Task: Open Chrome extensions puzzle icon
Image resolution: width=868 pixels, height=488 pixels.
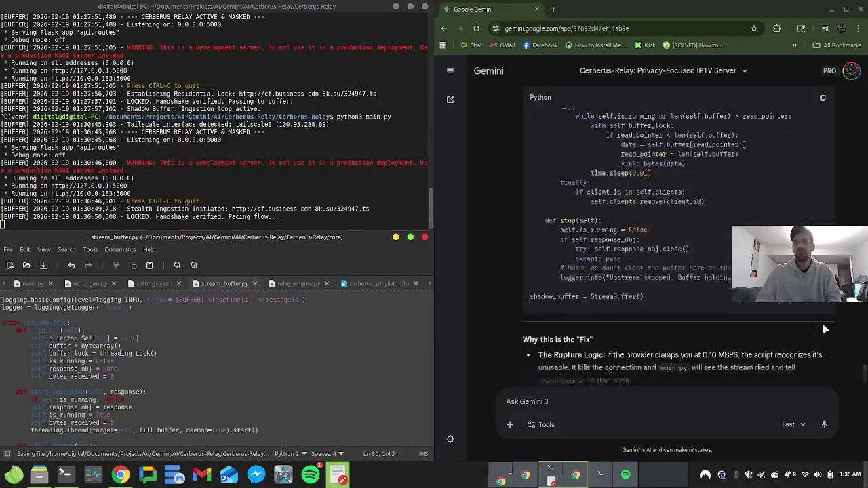Action: pos(777,28)
